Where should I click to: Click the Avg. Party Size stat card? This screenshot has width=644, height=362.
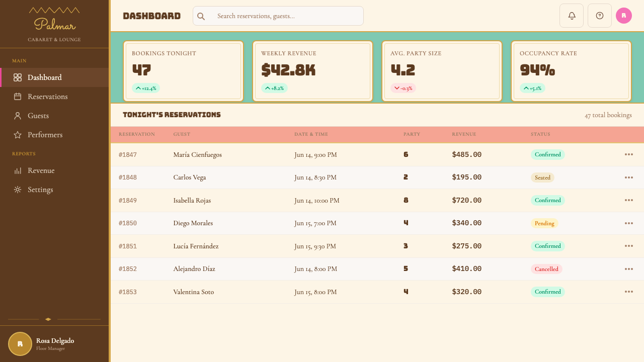point(442,71)
